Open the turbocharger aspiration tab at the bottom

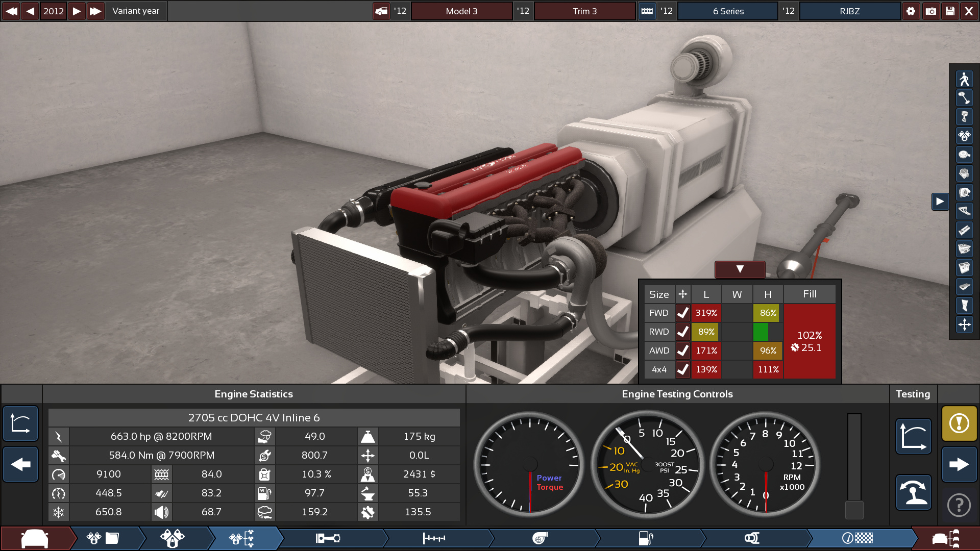coord(541,538)
